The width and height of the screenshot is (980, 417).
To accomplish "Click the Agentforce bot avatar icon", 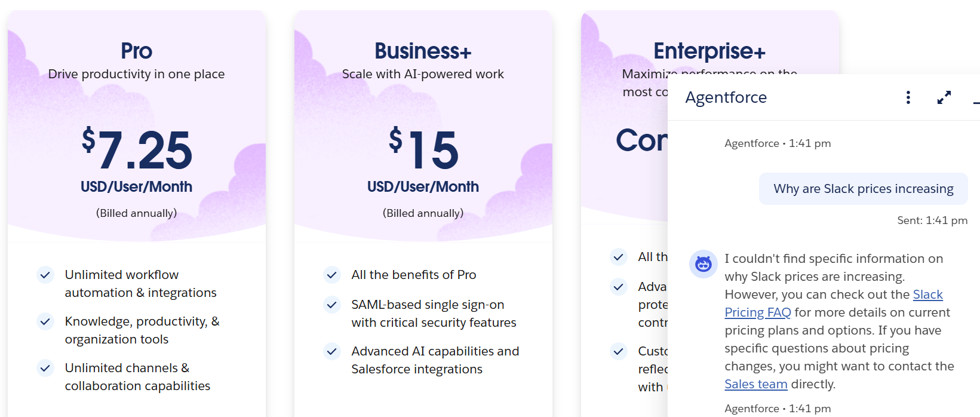I will coord(703,264).
